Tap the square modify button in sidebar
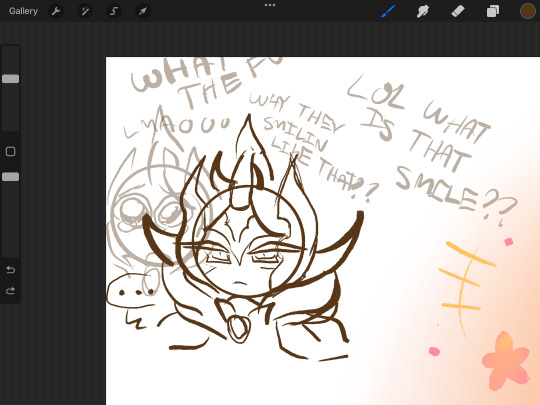The width and height of the screenshot is (540, 405). click(11, 152)
